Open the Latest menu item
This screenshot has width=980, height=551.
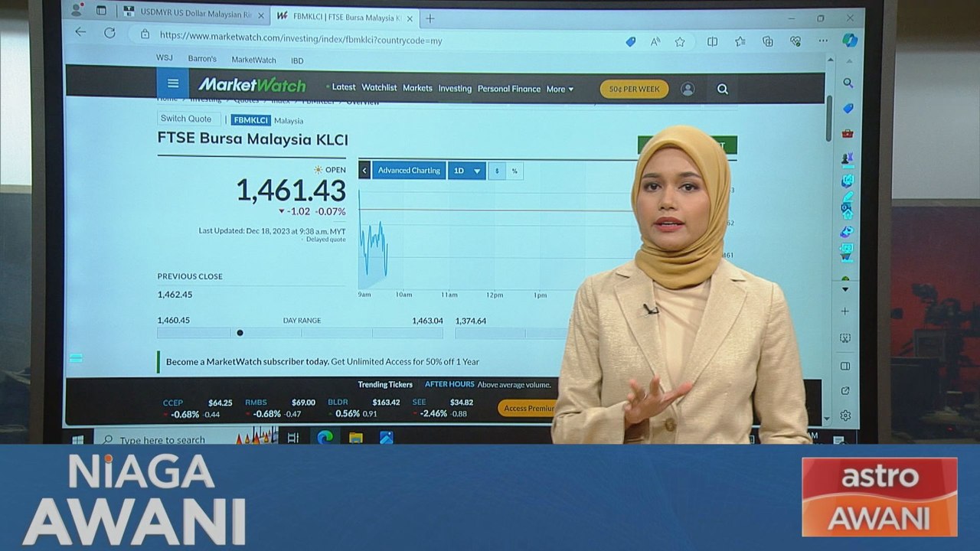342,87
